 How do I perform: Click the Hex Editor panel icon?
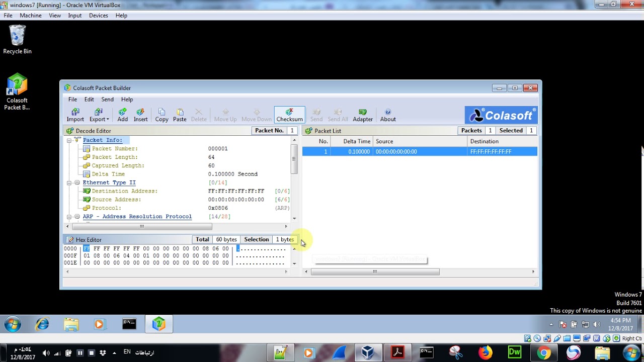coord(70,240)
